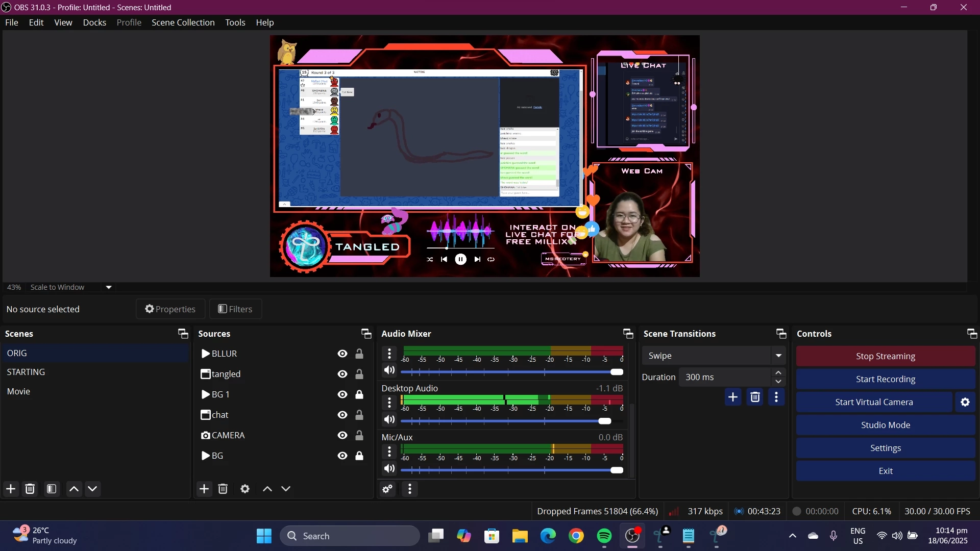Decrease transition duration with down arrow
980x551 pixels.
tap(778, 382)
